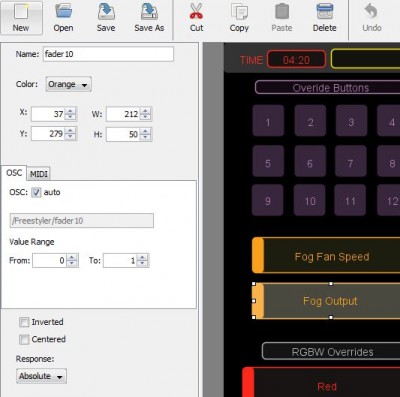Decrease the H value with down arrow
The image size is (400, 397).
145,137
